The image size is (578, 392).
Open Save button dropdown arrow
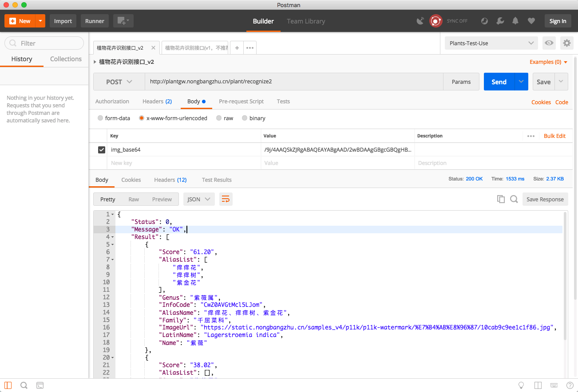point(562,82)
